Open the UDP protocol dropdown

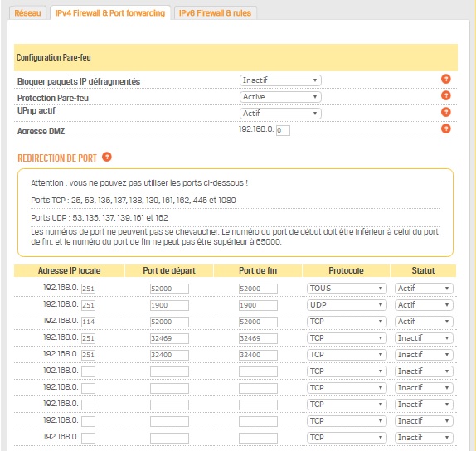coord(347,305)
